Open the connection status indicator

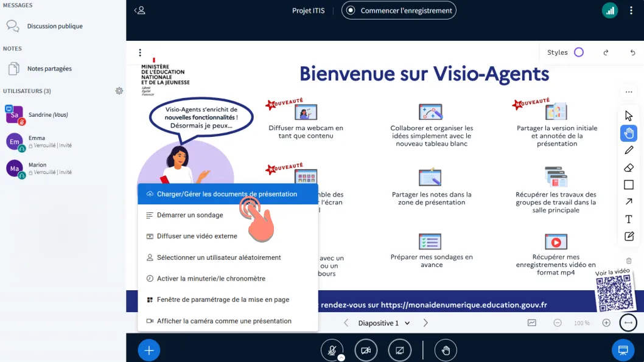[x=610, y=11]
